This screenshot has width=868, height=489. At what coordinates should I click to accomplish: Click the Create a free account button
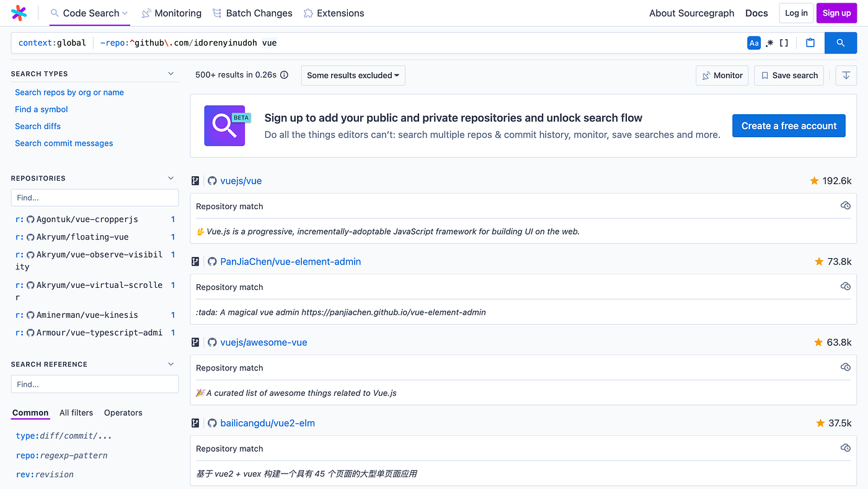pyautogui.click(x=788, y=125)
